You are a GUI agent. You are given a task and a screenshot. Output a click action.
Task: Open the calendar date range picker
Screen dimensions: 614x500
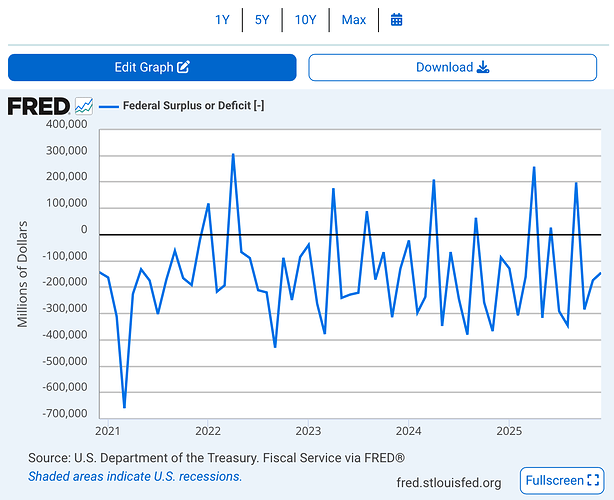tap(396, 20)
